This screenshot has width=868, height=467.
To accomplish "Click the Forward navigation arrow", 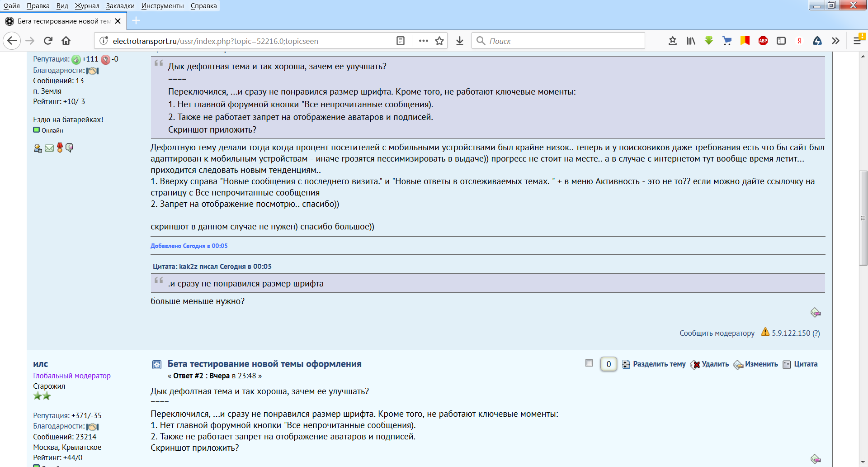I will coord(30,41).
